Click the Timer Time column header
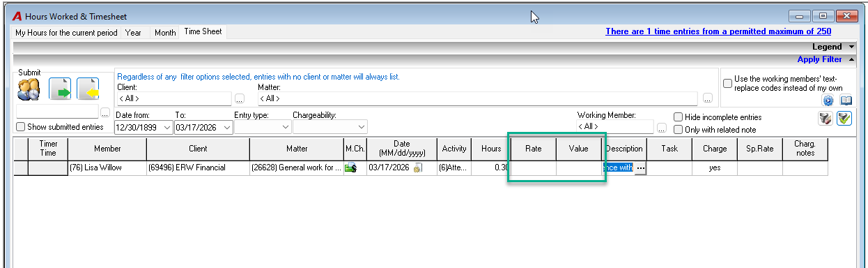 click(48, 149)
